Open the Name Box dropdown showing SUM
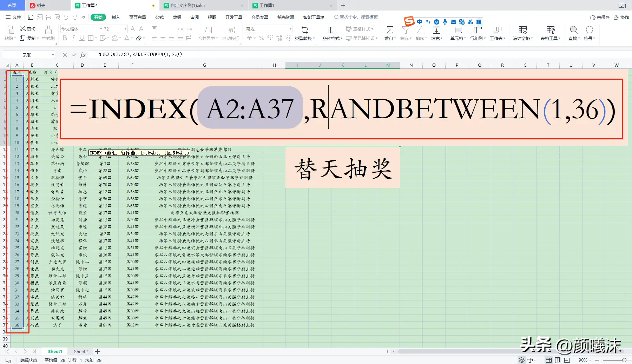The height and width of the screenshot is (364, 632). coord(53,55)
